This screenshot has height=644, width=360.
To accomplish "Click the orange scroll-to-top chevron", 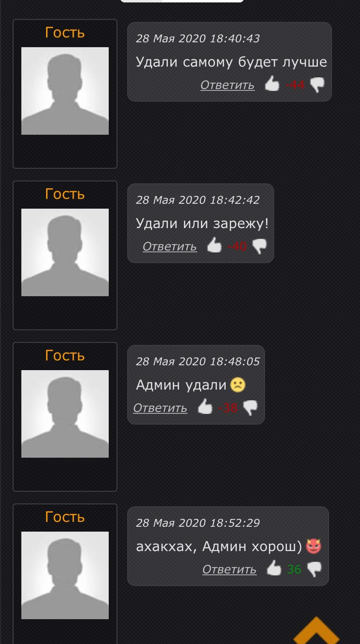I will (x=316, y=631).
